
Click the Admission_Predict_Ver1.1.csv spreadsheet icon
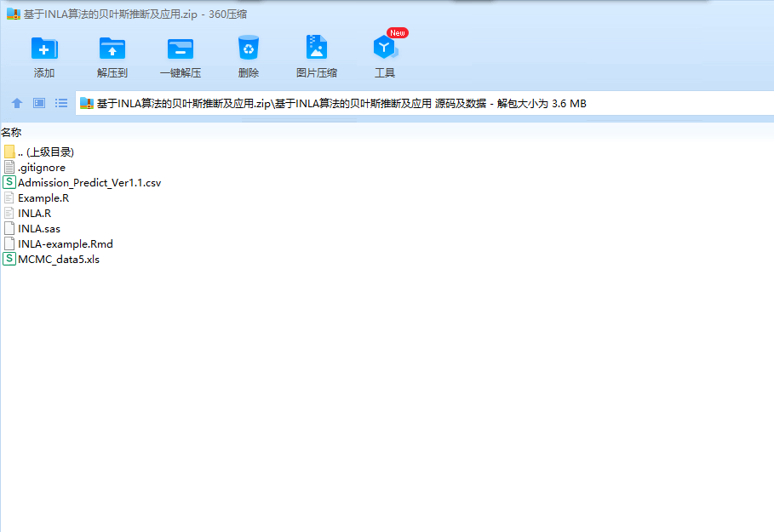(x=9, y=182)
